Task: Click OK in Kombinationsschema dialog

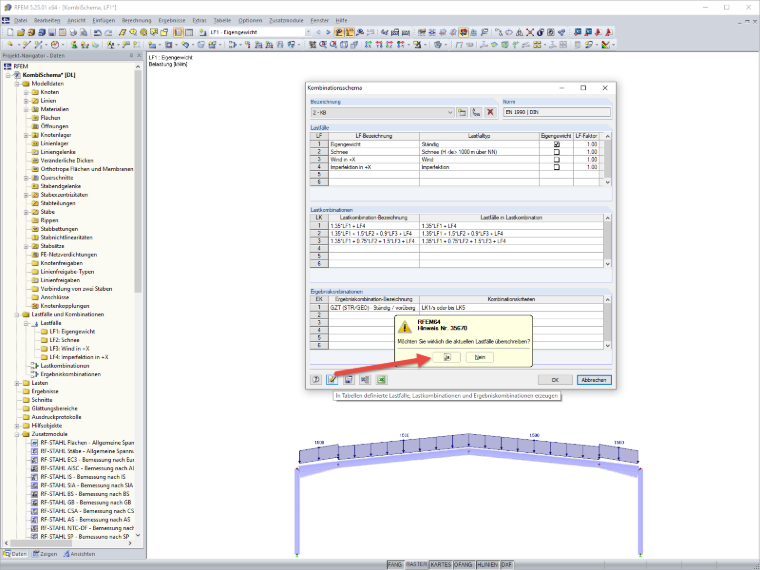Action: pyautogui.click(x=555, y=380)
